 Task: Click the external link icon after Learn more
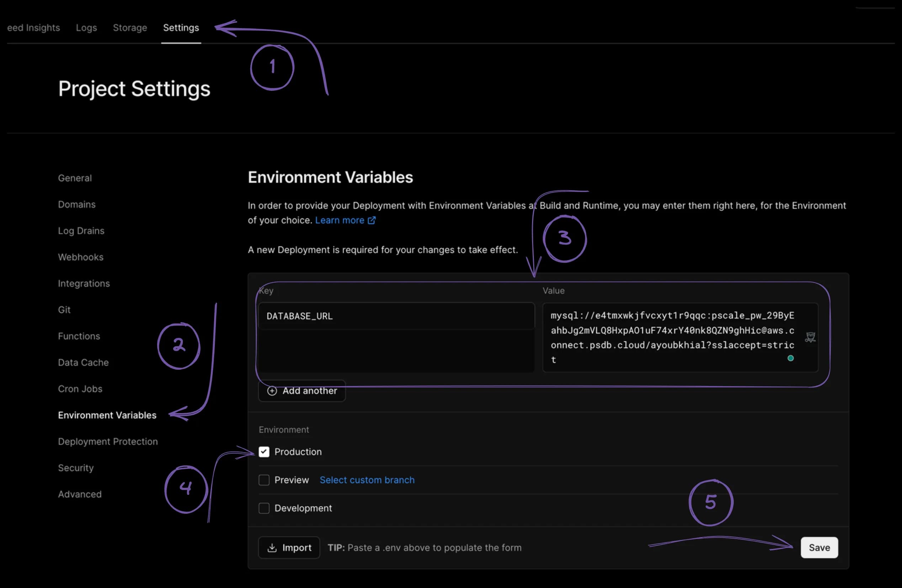(372, 220)
